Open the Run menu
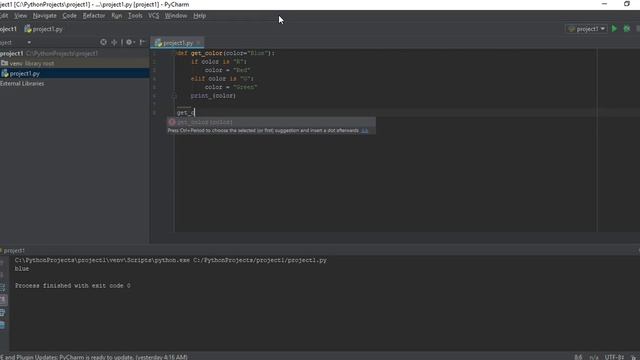The height and width of the screenshot is (360, 640). (116, 16)
